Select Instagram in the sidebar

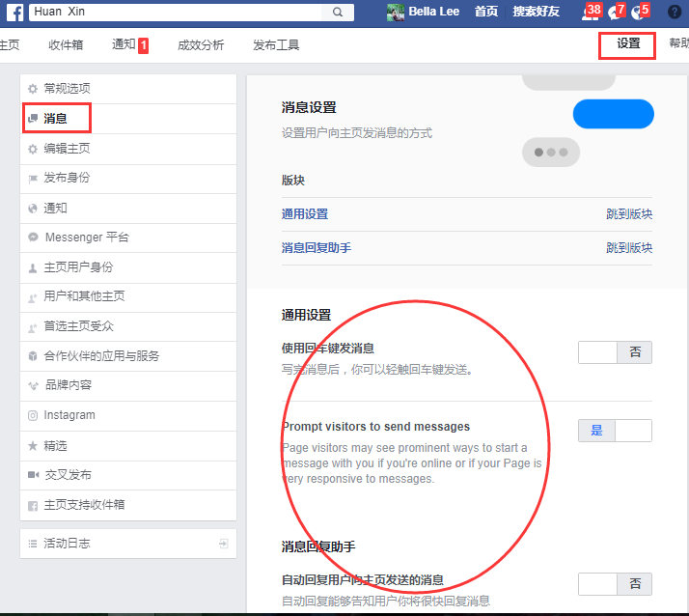128,416
